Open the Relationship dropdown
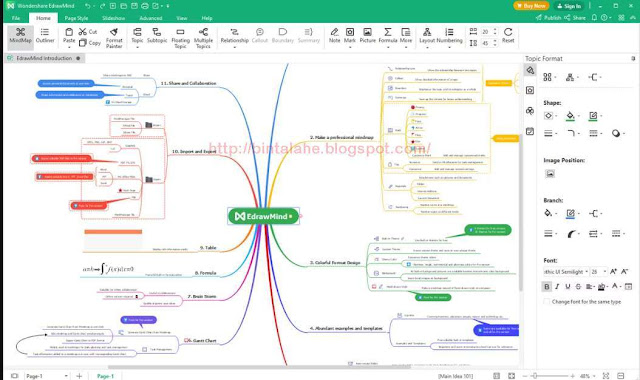Screen dimensions: 640x380 click(234, 47)
